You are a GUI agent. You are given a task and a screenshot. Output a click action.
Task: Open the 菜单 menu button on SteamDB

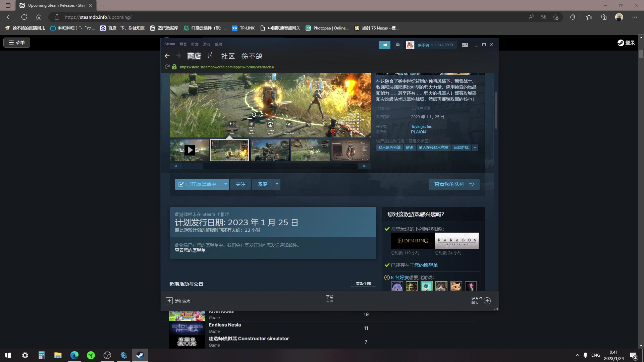point(17,43)
